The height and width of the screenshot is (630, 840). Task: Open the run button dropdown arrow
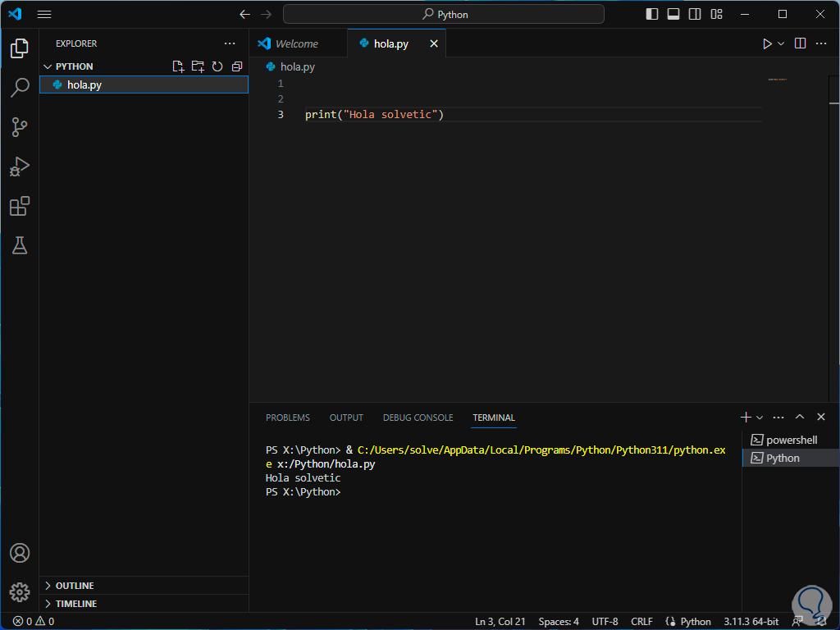pos(781,43)
